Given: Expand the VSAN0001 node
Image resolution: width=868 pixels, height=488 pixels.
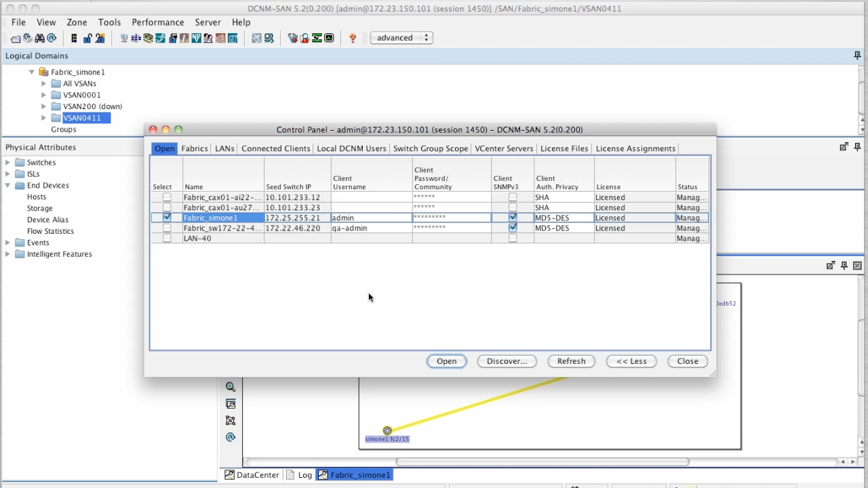Looking at the screenshot, I should (x=43, y=95).
